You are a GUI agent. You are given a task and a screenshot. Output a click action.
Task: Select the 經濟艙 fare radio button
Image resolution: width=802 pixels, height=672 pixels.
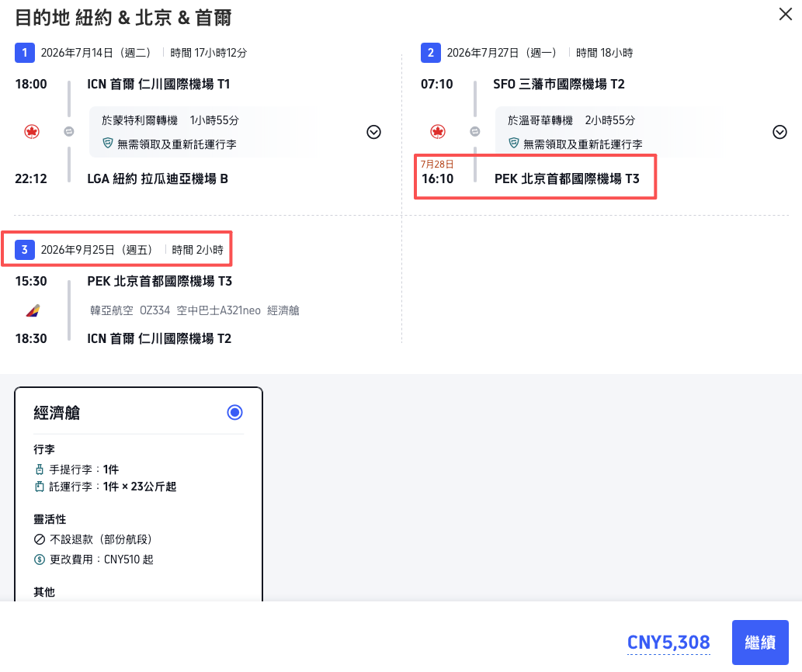click(234, 412)
